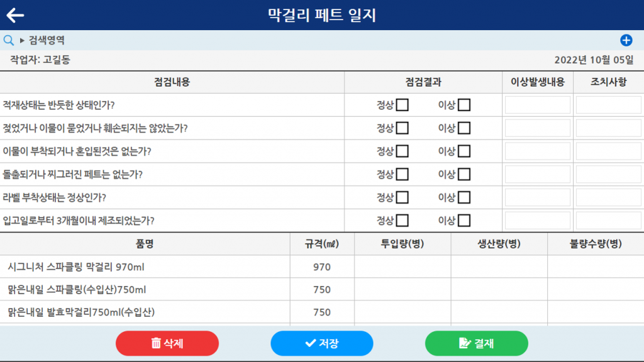The width and height of the screenshot is (644, 362).
Task: Expand the 검색영역 triangle
Action: (x=22, y=40)
